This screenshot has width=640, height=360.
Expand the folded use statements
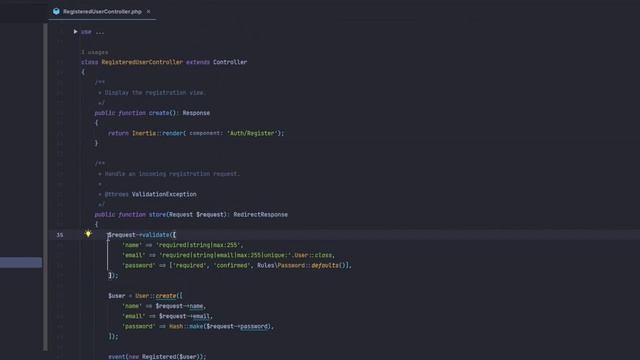(76, 31)
